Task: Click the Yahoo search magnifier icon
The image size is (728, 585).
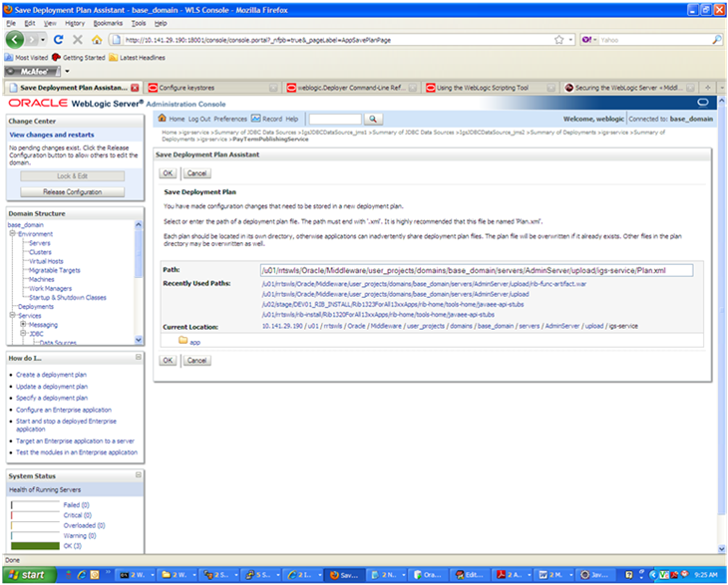Action: (x=717, y=40)
